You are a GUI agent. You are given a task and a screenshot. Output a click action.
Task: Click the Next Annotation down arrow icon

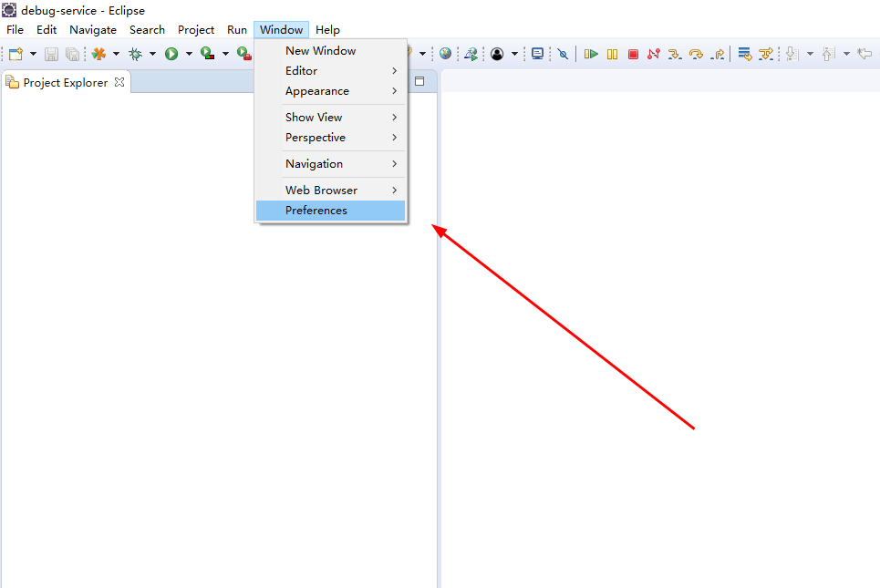tap(792, 54)
